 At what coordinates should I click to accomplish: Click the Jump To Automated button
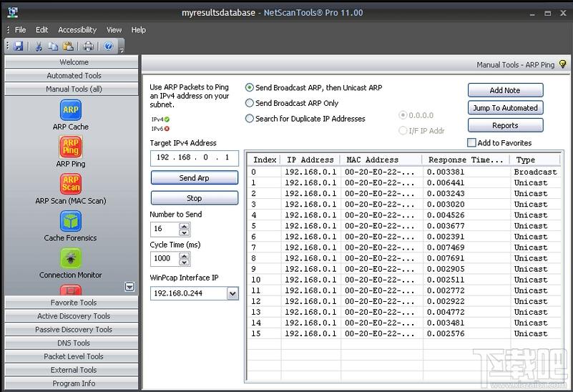coord(505,108)
